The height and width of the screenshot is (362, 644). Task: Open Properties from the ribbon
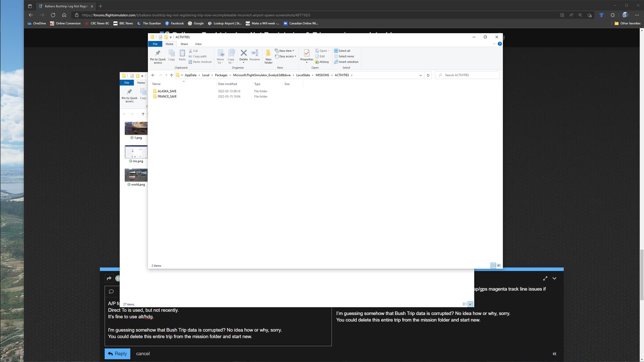[x=307, y=55]
